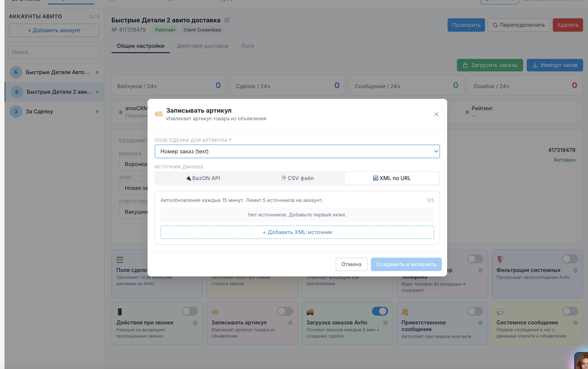Select the BazON API data source
This screenshot has width=588, height=369.
coord(203,178)
